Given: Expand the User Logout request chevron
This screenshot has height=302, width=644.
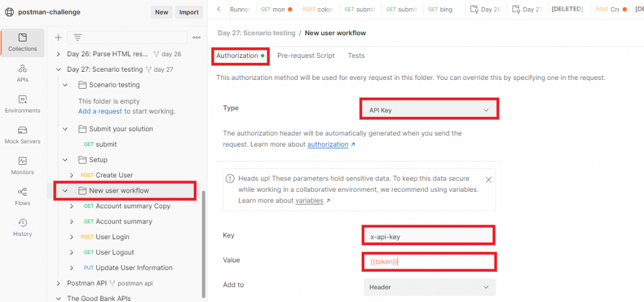Looking at the screenshot, I should [72, 252].
